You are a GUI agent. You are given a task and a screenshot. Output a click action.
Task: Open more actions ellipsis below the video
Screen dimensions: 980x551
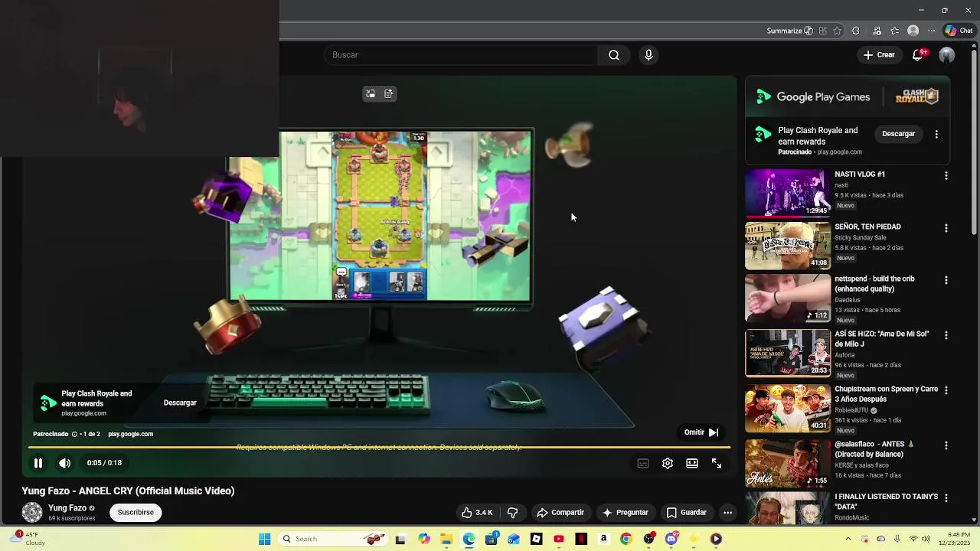(728, 513)
